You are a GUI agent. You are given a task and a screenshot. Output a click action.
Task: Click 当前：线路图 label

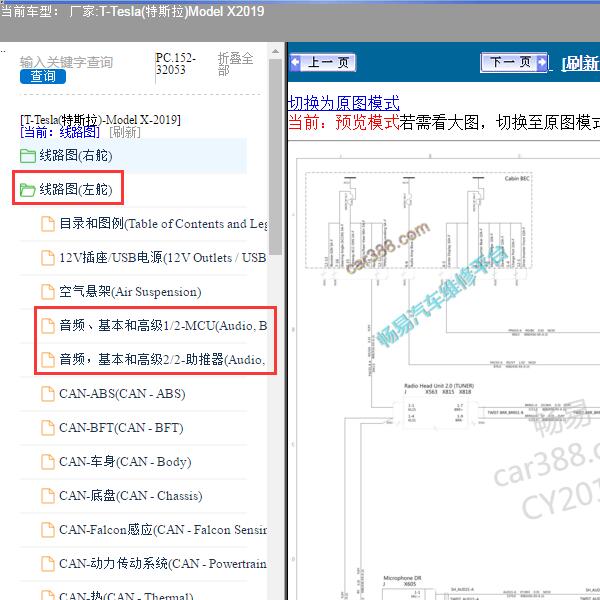60,132
